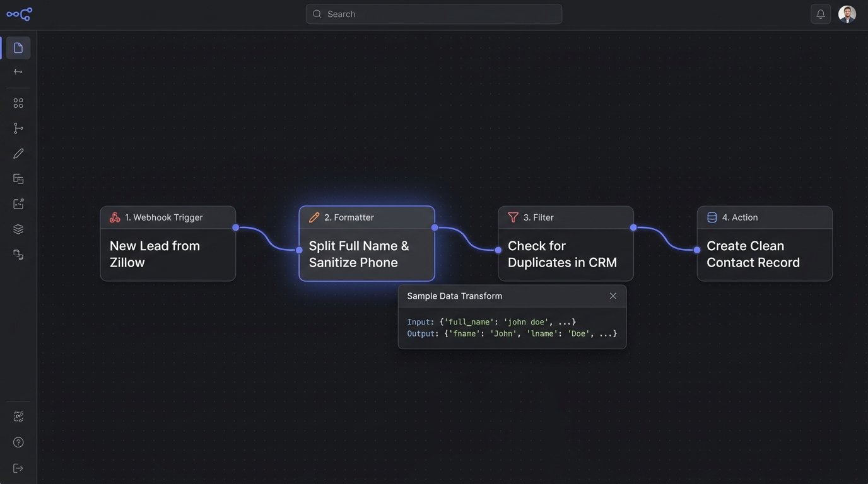This screenshot has height=484, width=868.
Task: Click the node connections icon in the sidebar
Action: coord(16,253)
